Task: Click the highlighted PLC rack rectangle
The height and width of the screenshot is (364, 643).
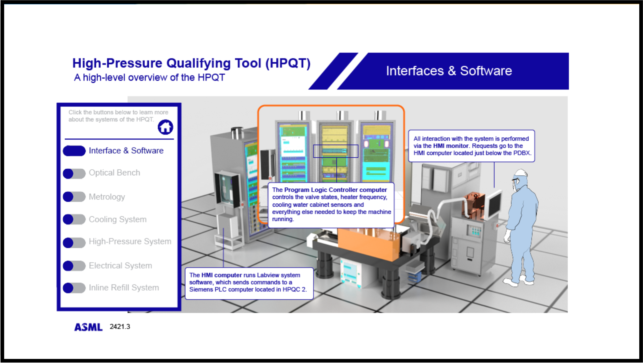Action: [335, 151]
